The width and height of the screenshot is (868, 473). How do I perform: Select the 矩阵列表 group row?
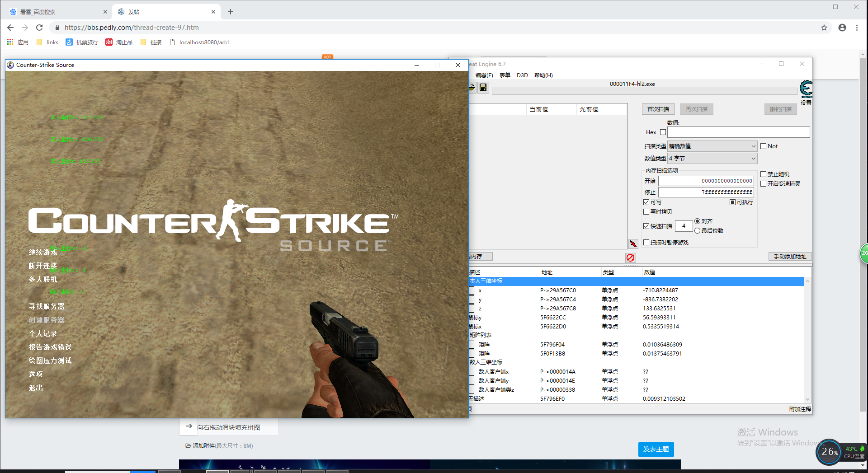(636, 335)
